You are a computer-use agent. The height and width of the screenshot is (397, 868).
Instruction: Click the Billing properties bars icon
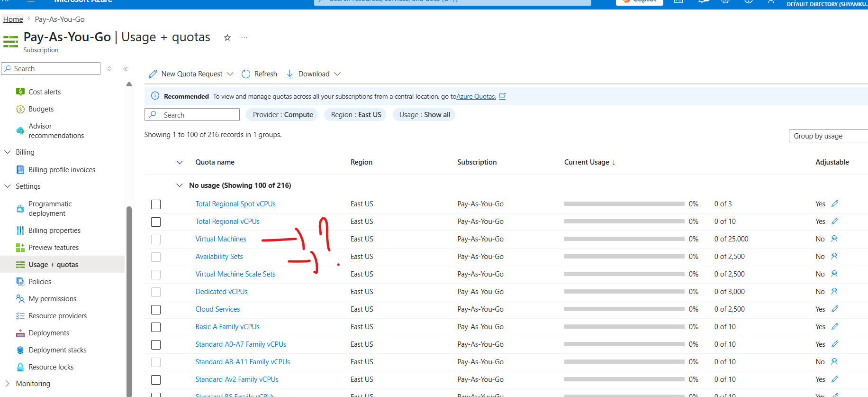(x=20, y=231)
